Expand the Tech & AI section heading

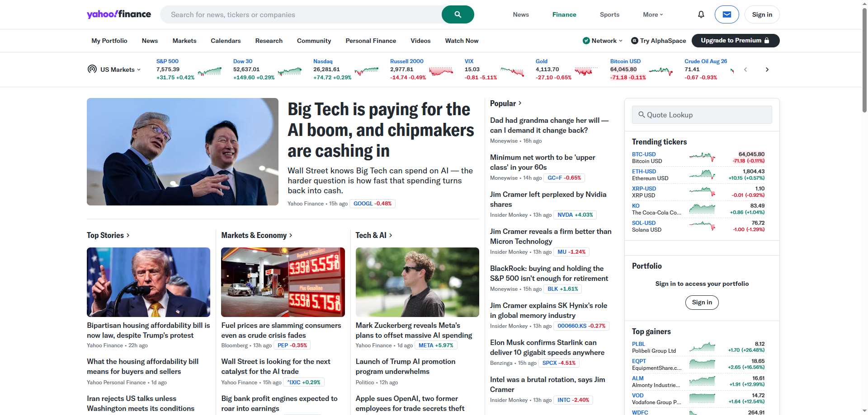tap(374, 235)
